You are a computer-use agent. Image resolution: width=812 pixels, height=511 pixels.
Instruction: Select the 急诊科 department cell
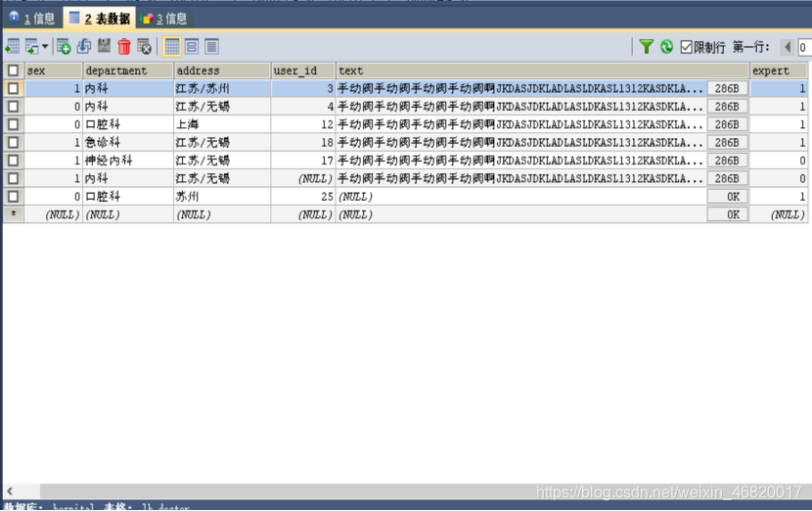pos(128,143)
